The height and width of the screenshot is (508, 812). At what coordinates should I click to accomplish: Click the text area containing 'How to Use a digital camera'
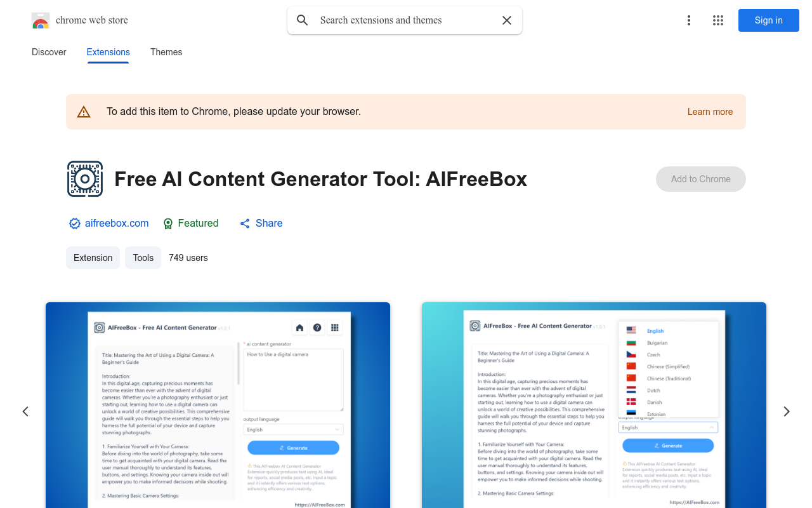tap(293, 380)
